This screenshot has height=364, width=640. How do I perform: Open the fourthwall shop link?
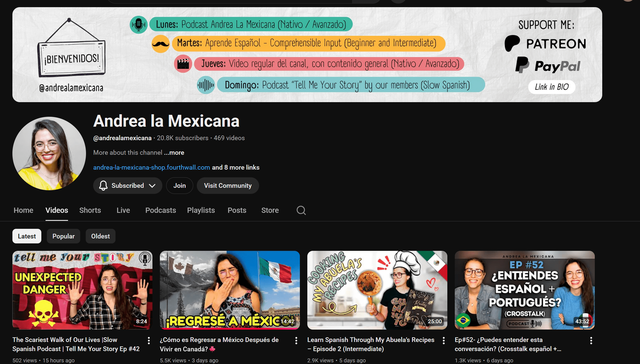point(152,167)
